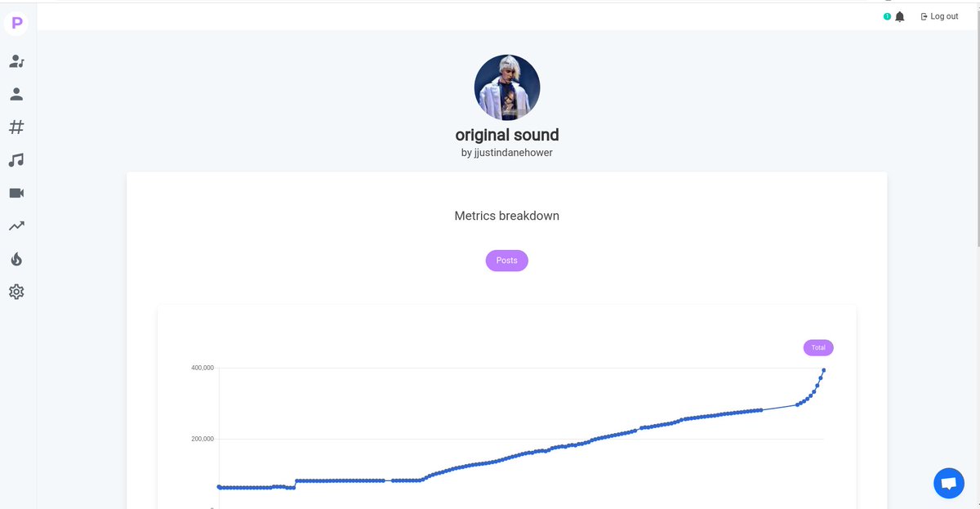
Task: Click the original sound title
Action: click(507, 135)
